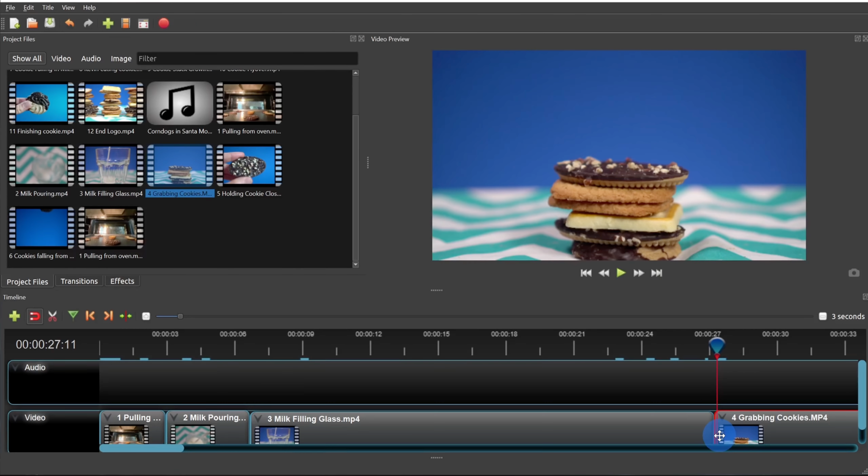Filter project files by Audio
Image resolution: width=868 pixels, height=476 pixels.
[91, 58]
